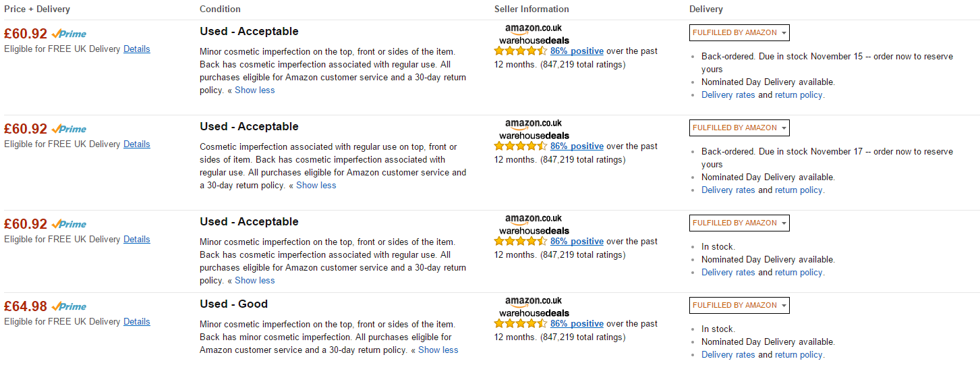This screenshot has height=384, width=980.
Task: Collapse the first listing's description with Show less
Action: pos(254,90)
